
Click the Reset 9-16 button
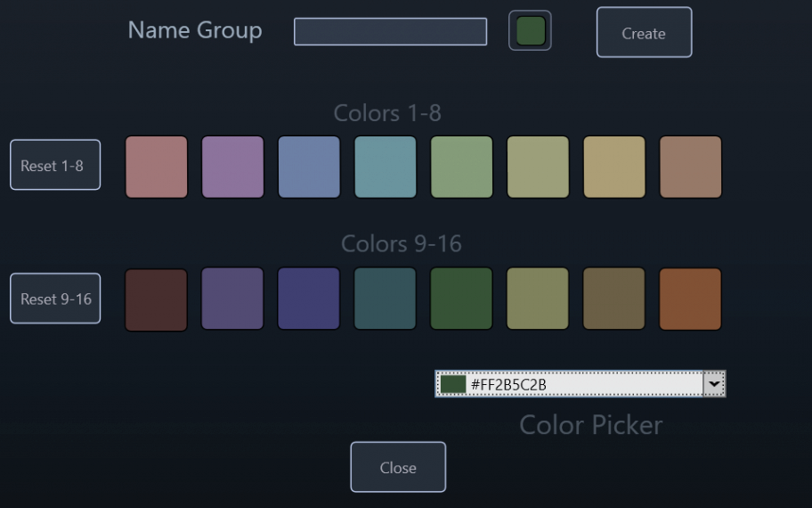(55, 299)
